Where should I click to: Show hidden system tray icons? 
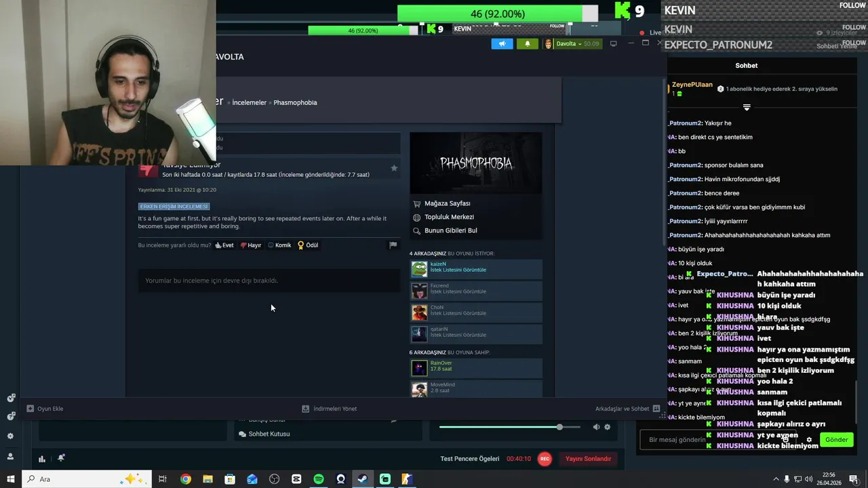click(x=776, y=479)
